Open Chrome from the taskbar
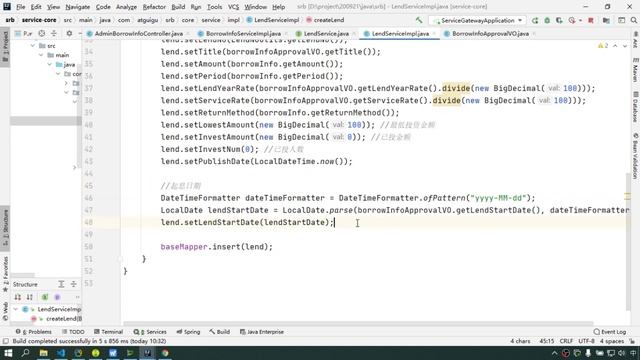The width and height of the screenshot is (640, 360). point(165,353)
